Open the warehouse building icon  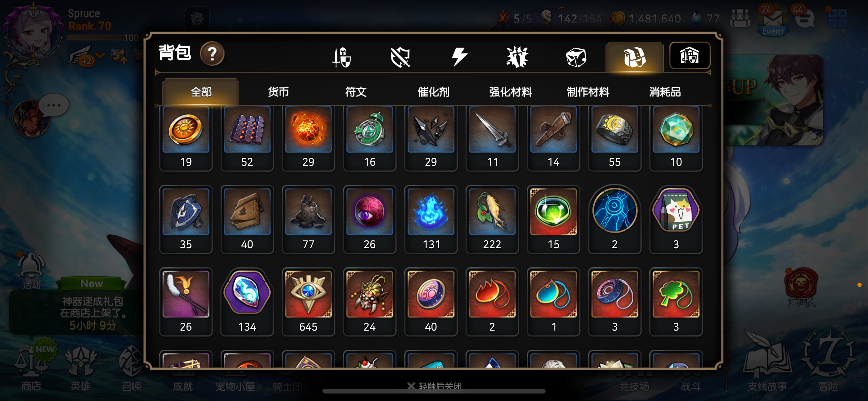[x=690, y=56]
